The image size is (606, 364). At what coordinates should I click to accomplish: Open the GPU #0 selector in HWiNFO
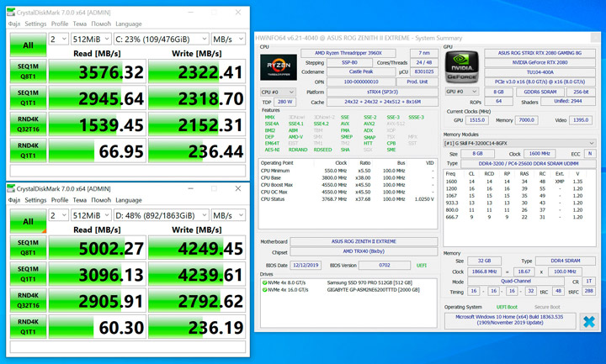(x=462, y=92)
